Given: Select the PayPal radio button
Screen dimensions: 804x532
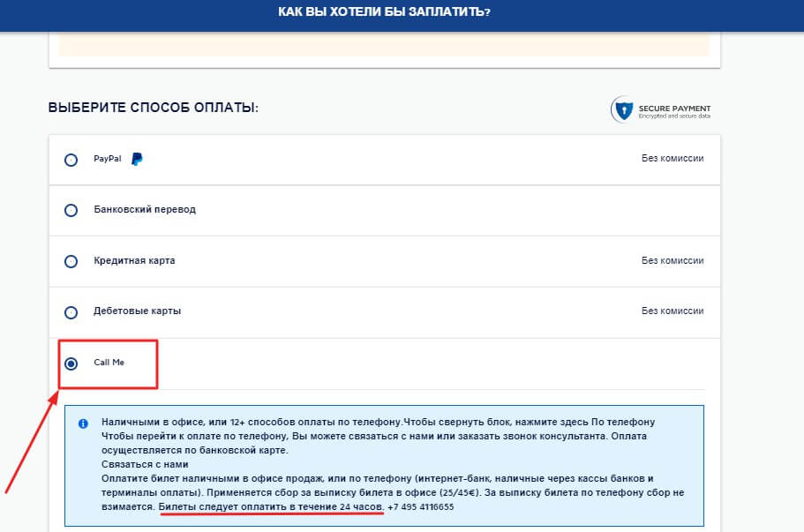Looking at the screenshot, I should point(71,160).
